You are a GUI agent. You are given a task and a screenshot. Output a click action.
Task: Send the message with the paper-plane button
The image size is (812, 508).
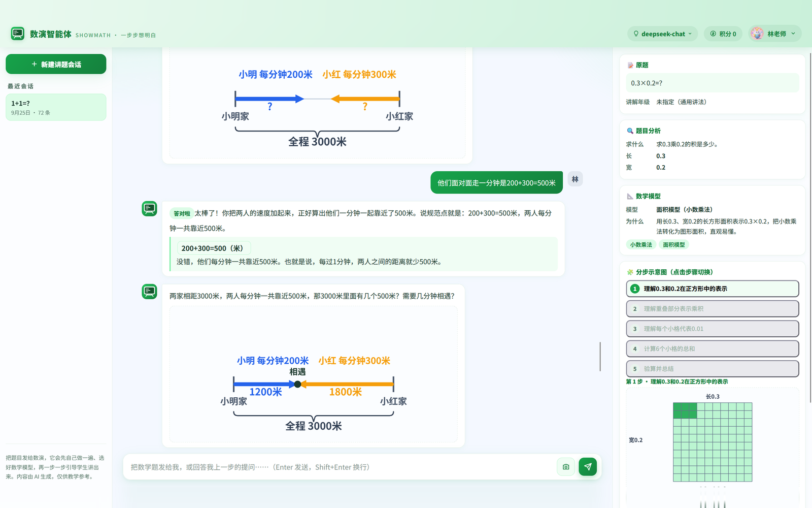click(x=588, y=467)
